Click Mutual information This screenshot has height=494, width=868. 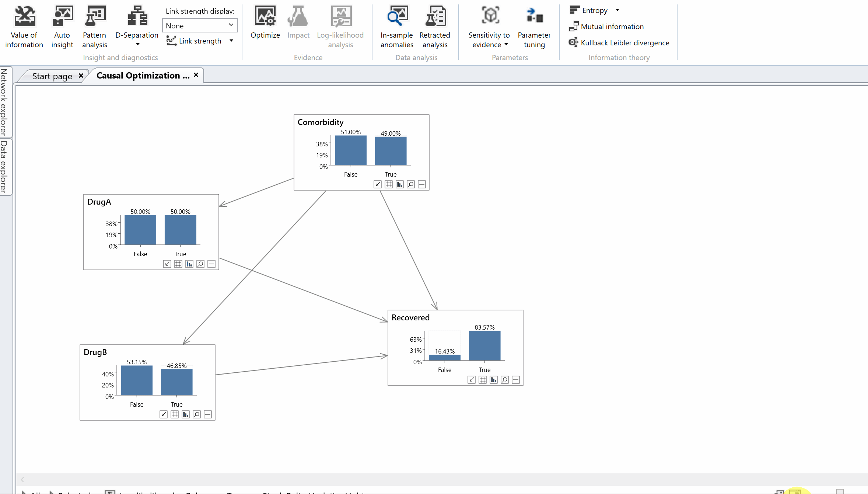click(x=611, y=26)
